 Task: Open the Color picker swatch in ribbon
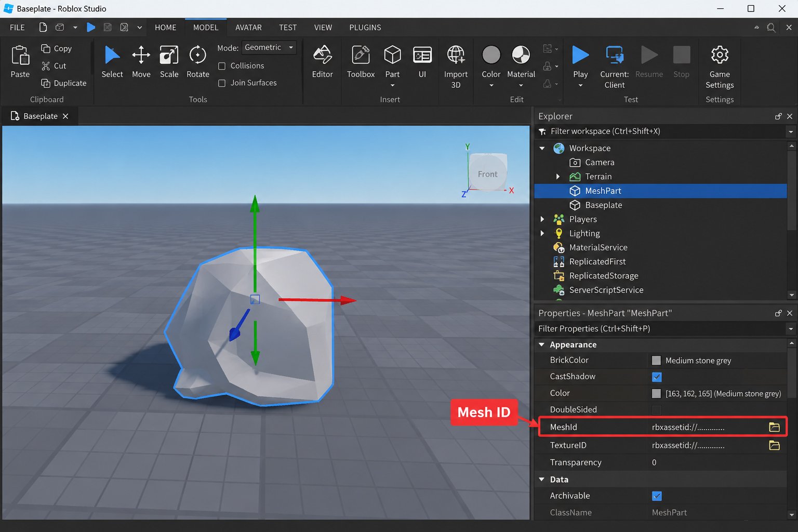coord(491,55)
